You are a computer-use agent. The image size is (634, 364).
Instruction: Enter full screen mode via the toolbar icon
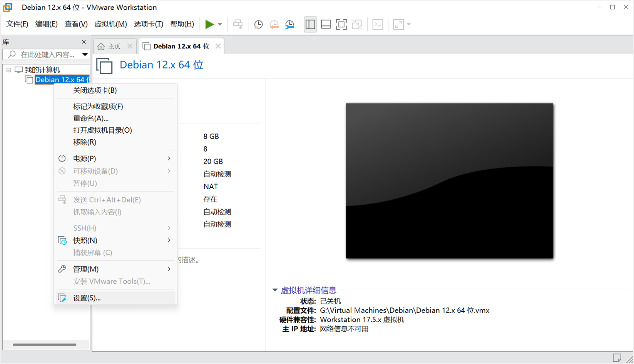(341, 24)
